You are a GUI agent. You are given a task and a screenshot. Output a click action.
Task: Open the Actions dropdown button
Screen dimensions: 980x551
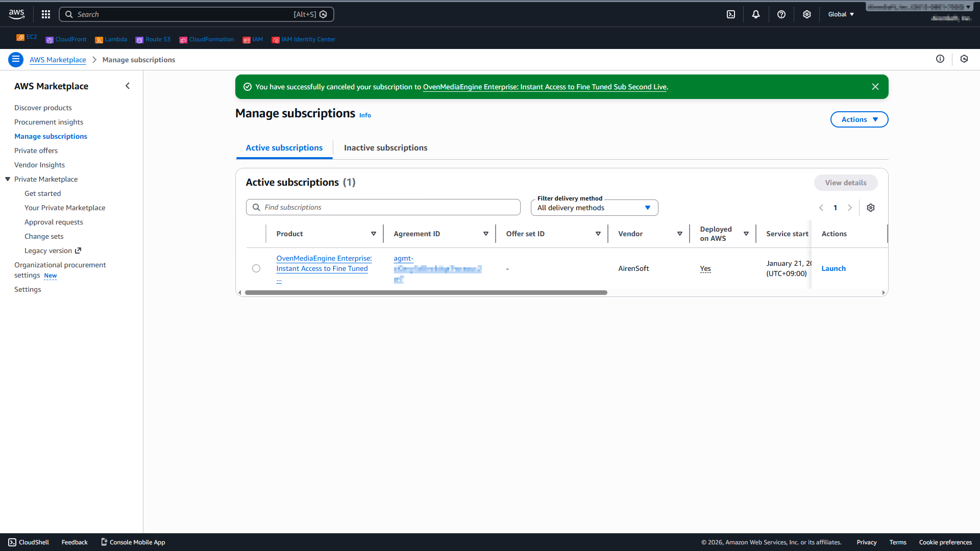(859, 119)
